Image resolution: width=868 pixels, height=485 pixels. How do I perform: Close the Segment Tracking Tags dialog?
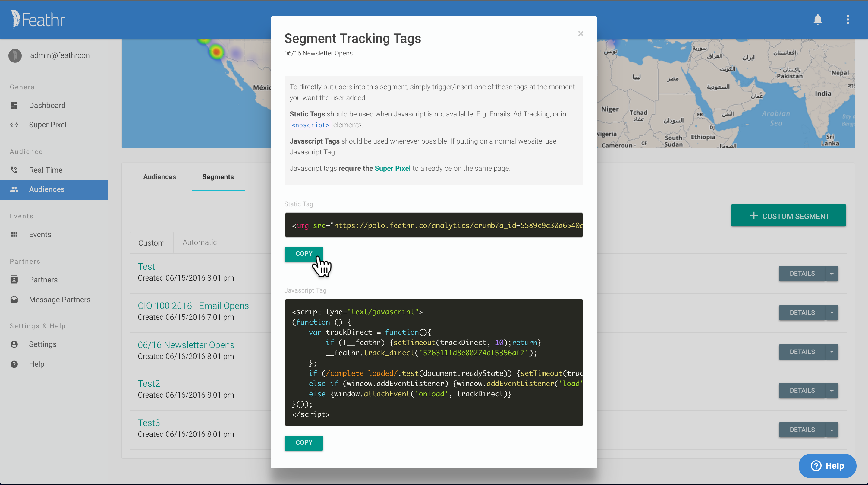(x=580, y=33)
